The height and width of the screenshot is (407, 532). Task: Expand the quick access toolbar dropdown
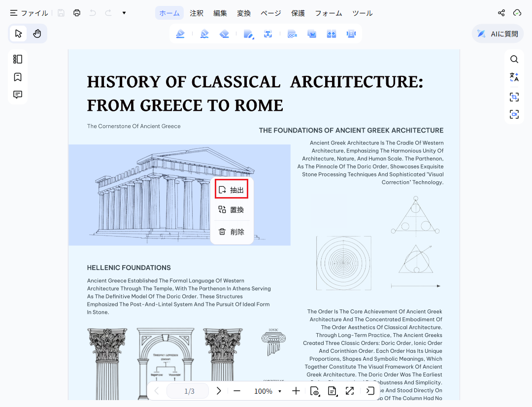click(x=124, y=13)
